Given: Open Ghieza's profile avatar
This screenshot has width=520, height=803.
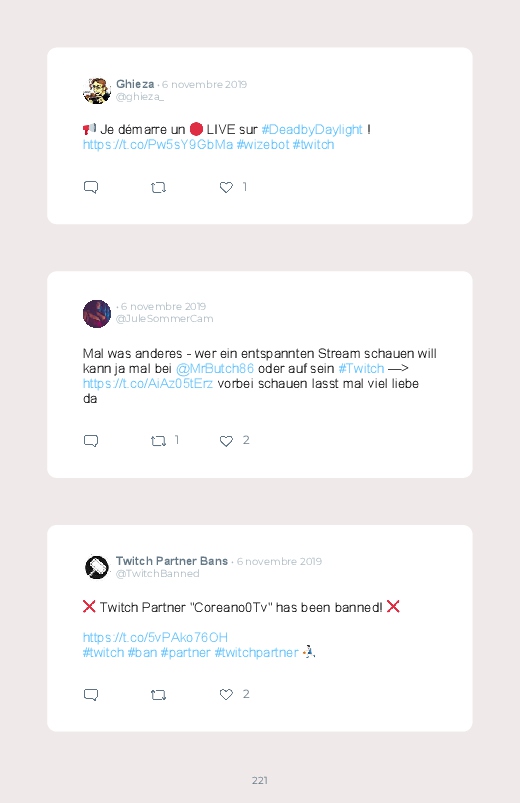Looking at the screenshot, I should [97, 91].
